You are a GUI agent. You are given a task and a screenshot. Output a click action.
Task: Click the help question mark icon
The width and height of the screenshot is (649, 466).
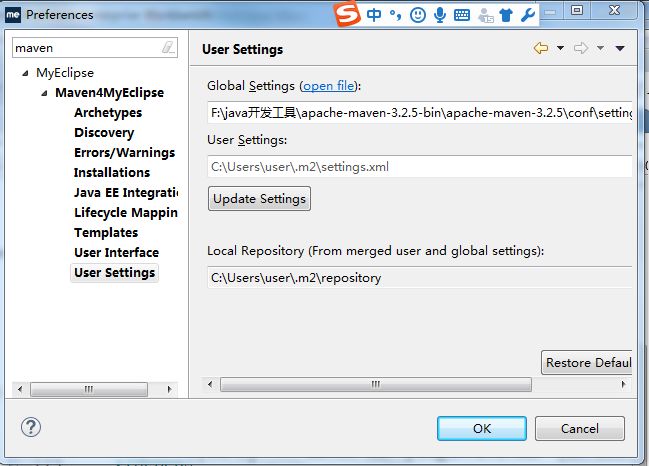coord(31,427)
